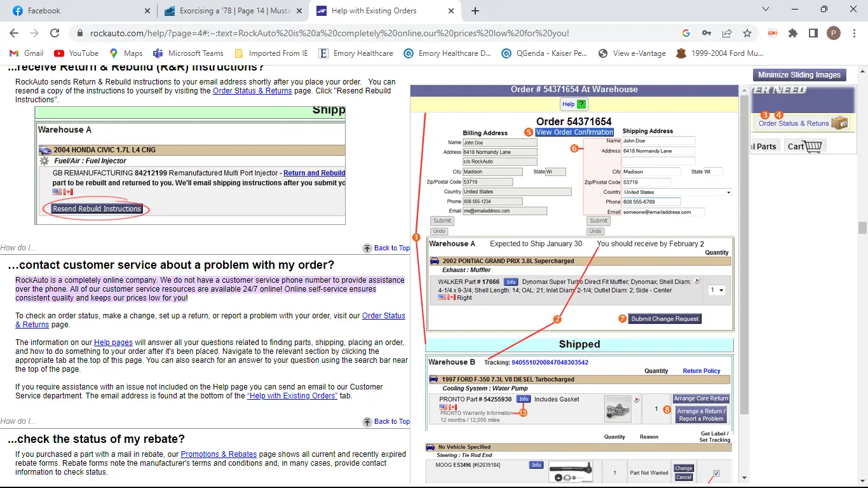Image resolution: width=868 pixels, height=488 pixels.
Task: Click Resend Rebuild Instructions image button
Action: (x=97, y=208)
